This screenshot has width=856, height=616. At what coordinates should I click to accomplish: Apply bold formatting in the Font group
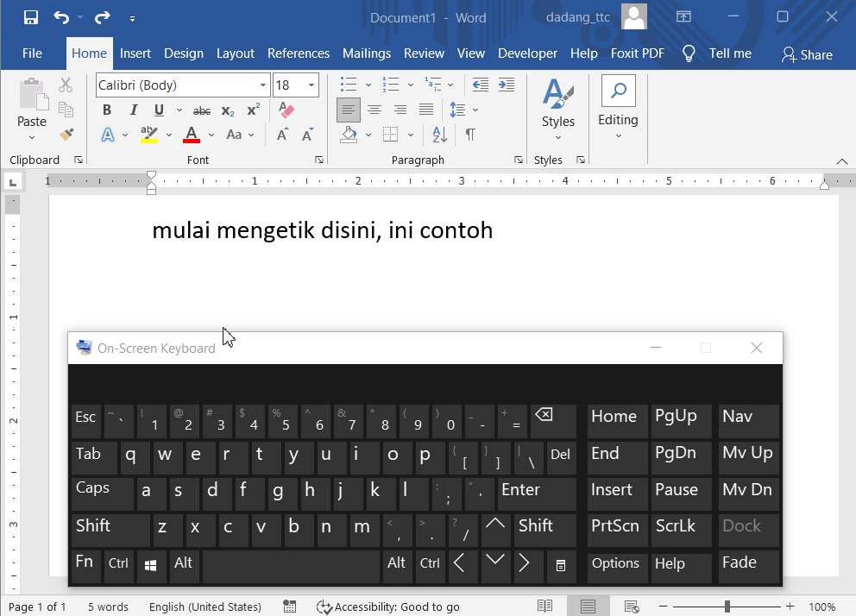[x=106, y=110]
